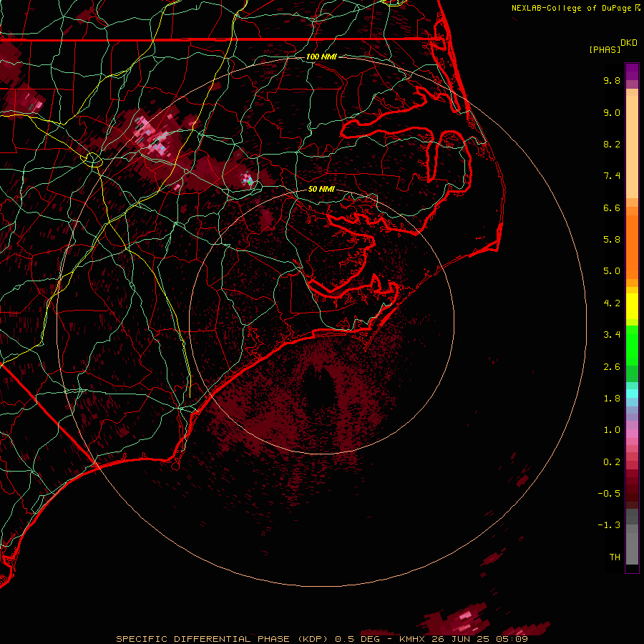Click the 1.0 colorbar value

612,430
